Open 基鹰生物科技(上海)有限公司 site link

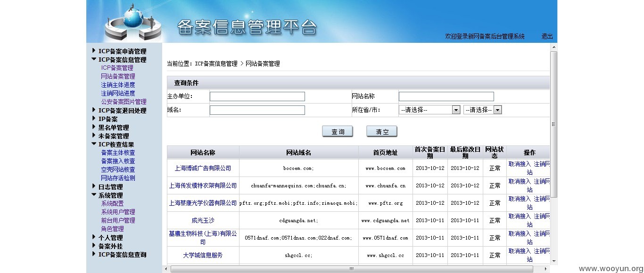(203, 238)
